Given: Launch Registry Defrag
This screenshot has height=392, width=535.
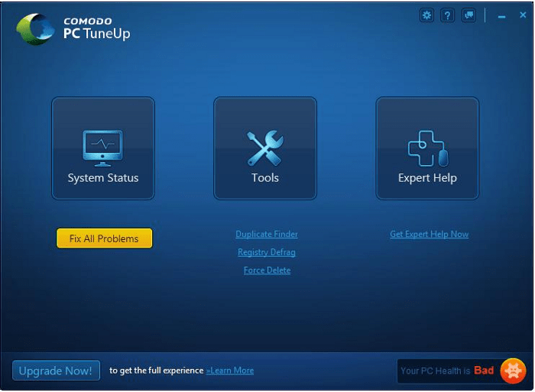Looking at the screenshot, I should (x=267, y=252).
